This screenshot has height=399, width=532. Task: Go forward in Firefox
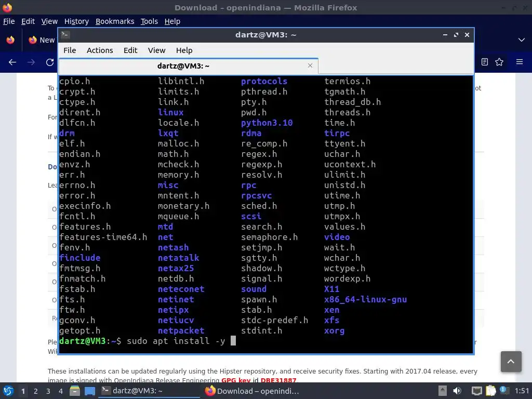[x=31, y=62]
